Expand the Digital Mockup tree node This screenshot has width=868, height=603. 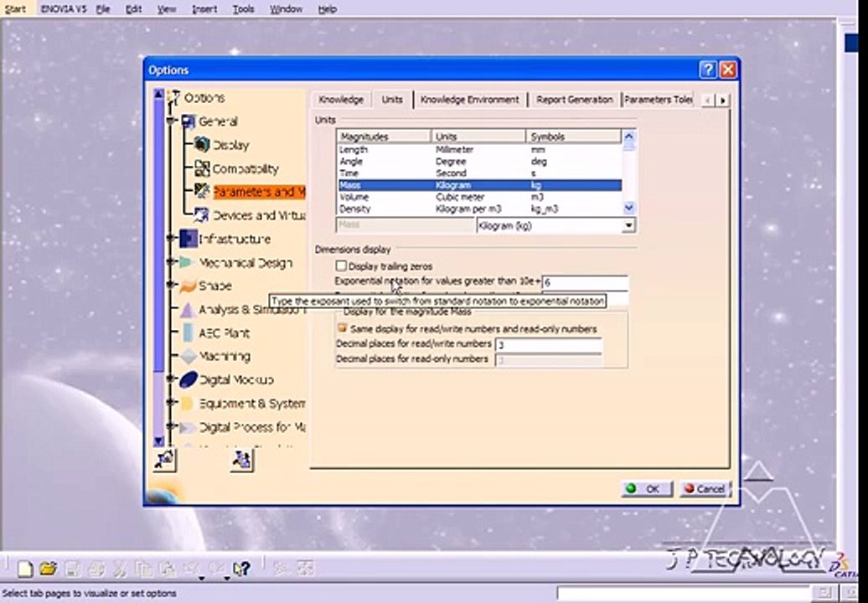(171, 379)
